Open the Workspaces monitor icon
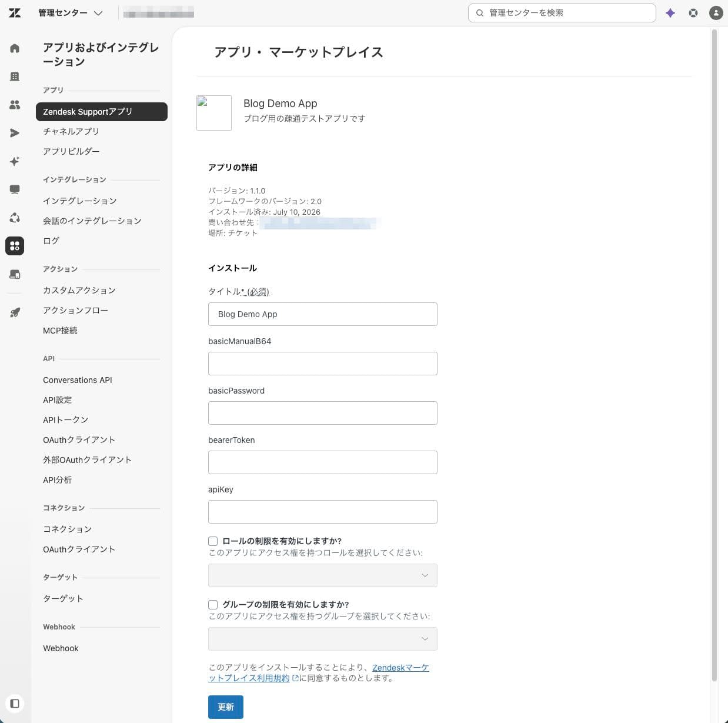 15,189
